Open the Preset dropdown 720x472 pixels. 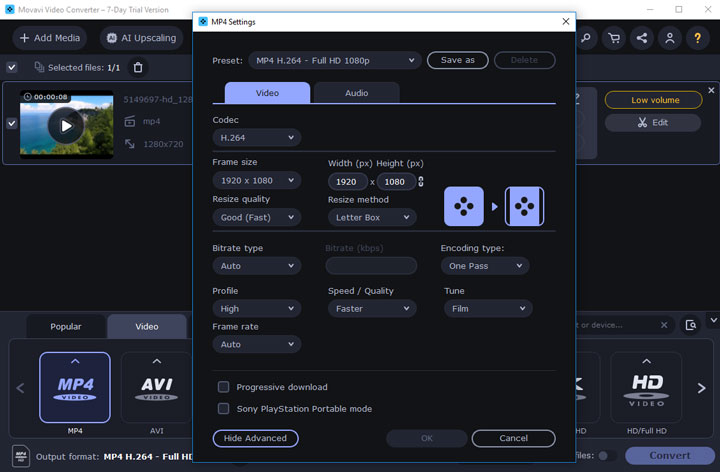335,61
